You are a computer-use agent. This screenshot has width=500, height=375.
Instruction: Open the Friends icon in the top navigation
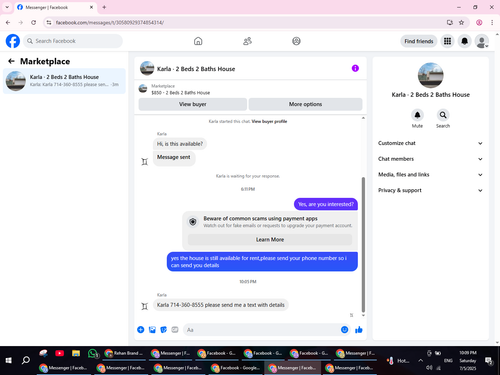(247, 41)
